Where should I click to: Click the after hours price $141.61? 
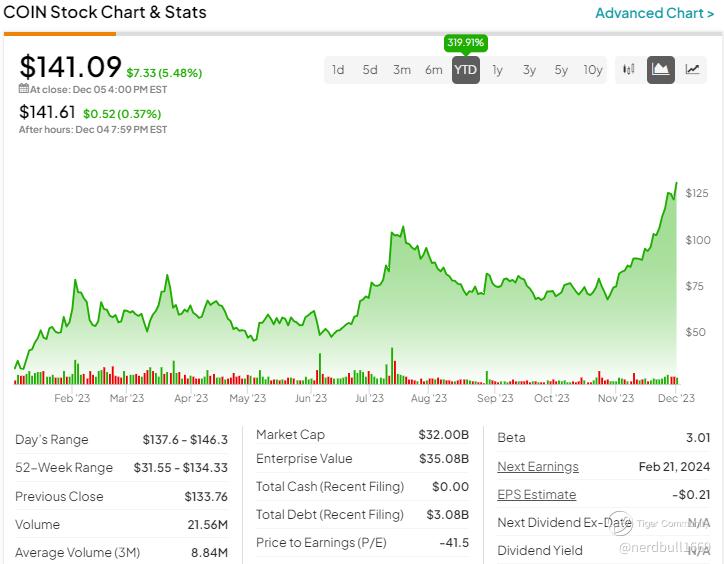click(47, 112)
